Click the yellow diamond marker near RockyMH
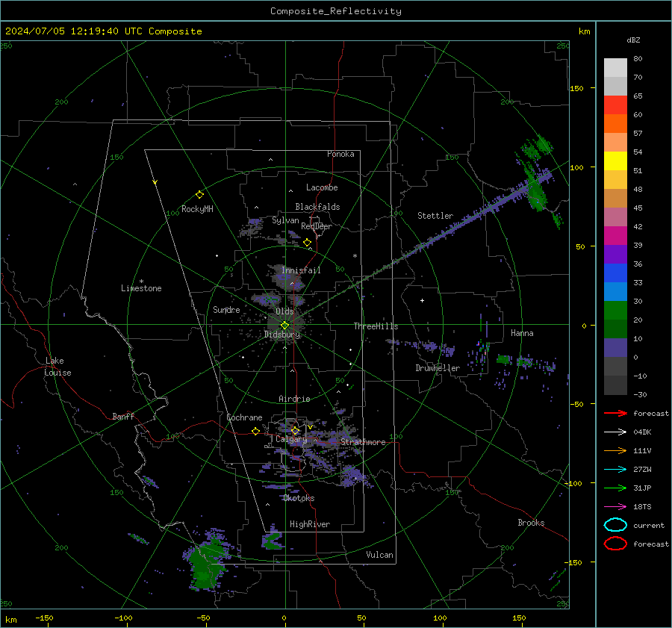The image size is (672, 628). (x=199, y=195)
